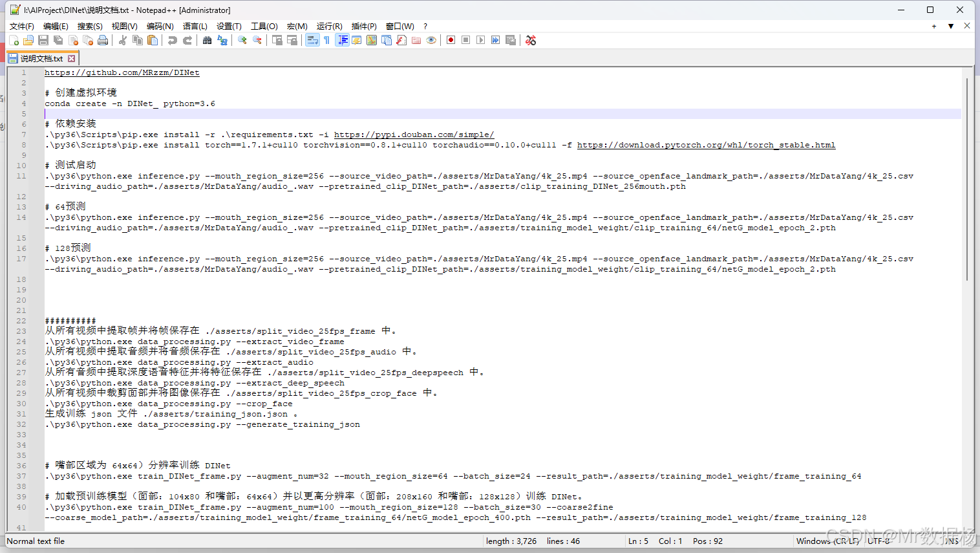Open Find with the binoculars icon
The width and height of the screenshot is (980, 553).
point(208,40)
